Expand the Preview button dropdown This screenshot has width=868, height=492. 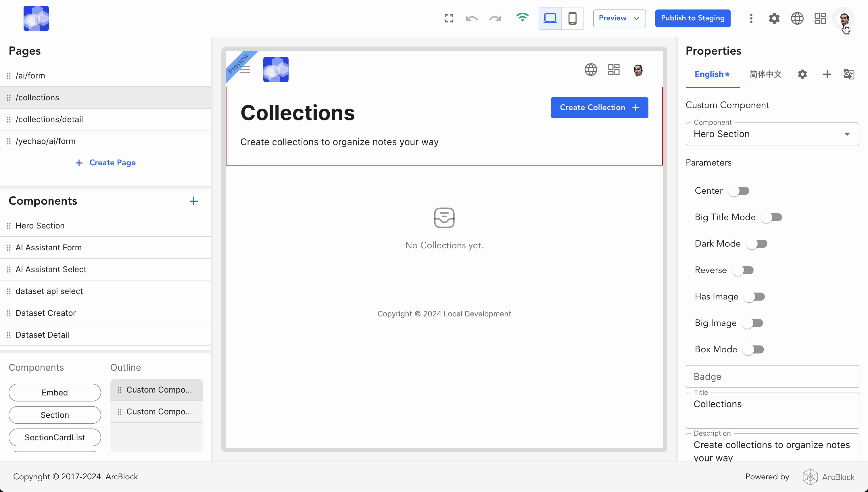tap(637, 18)
